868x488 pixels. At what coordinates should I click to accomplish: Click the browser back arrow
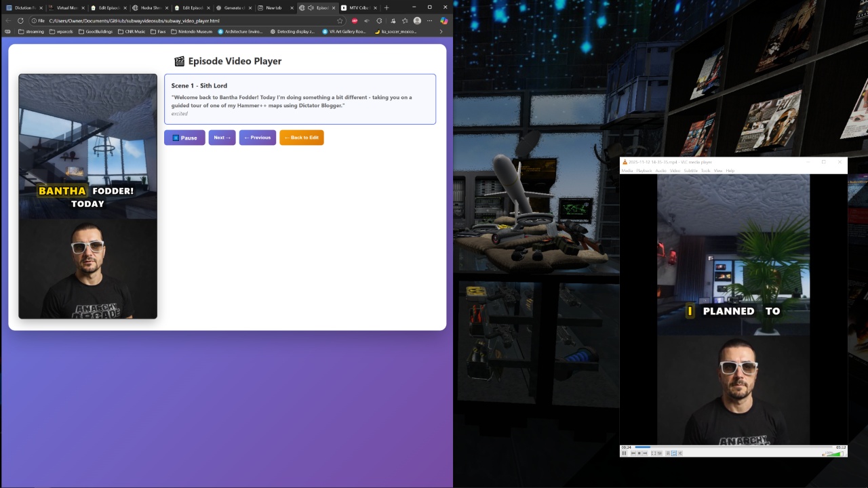pos(8,21)
